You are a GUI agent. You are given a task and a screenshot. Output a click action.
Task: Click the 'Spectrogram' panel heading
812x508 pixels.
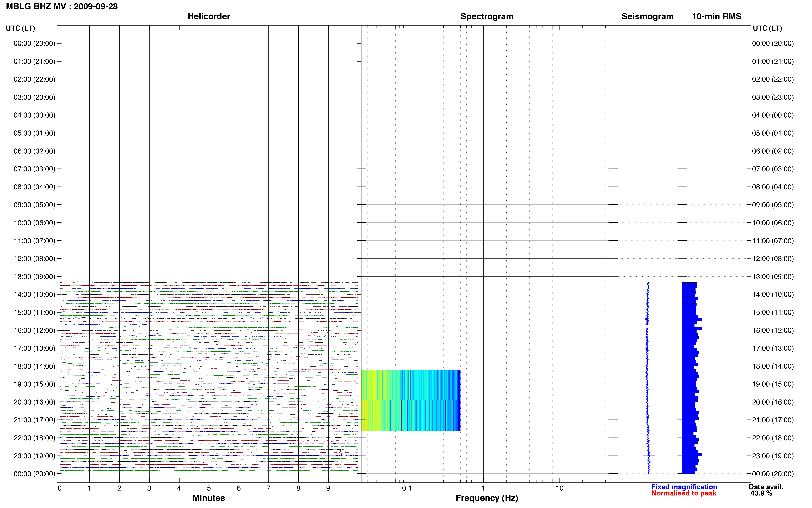[x=487, y=16]
